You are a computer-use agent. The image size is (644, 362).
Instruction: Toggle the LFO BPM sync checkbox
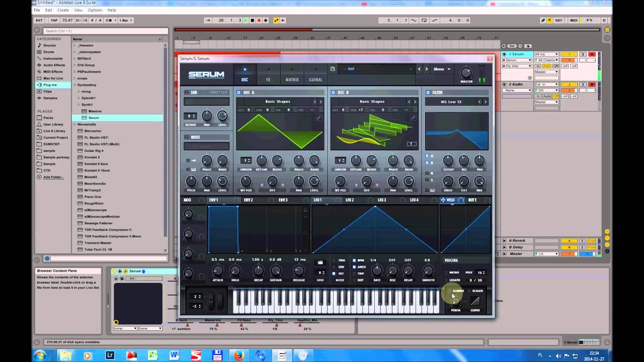[354, 260]
